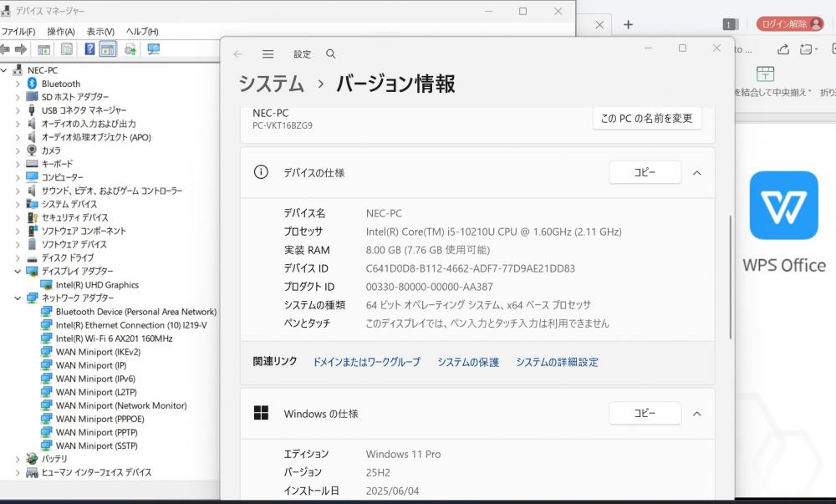This screenshot has height=504, width=836.
Task: Click the update driver toolbar icon
Action: 130,49
